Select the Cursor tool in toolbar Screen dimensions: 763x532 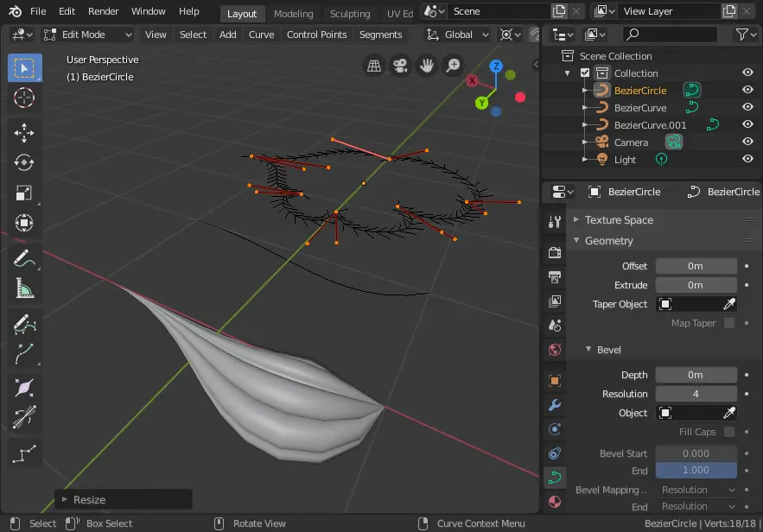click(x=24, y=97)
